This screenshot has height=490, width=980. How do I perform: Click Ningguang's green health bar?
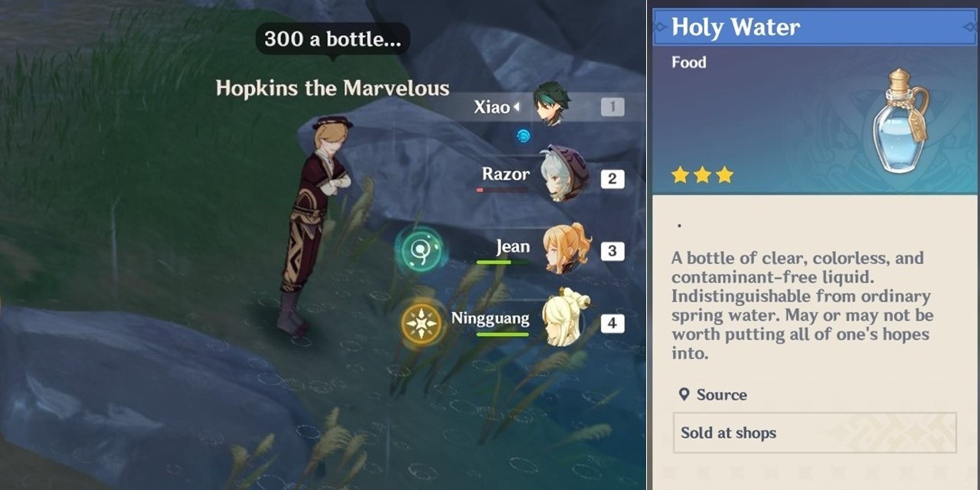502,335
